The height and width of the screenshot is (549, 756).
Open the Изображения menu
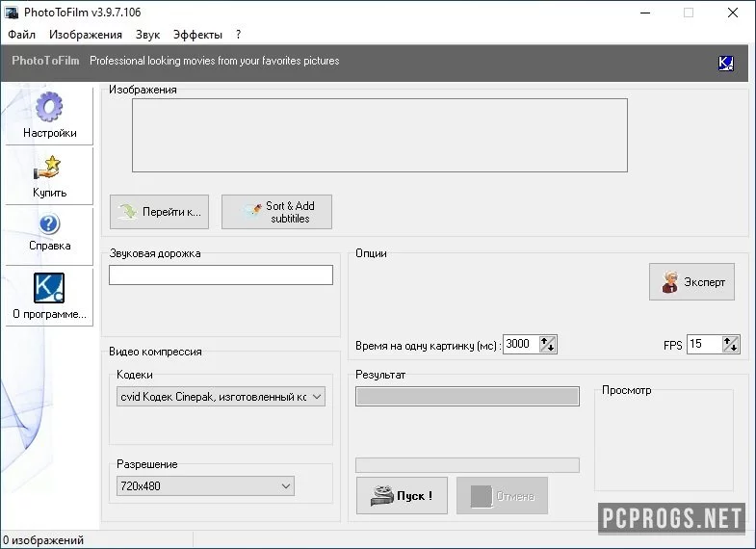86,35
